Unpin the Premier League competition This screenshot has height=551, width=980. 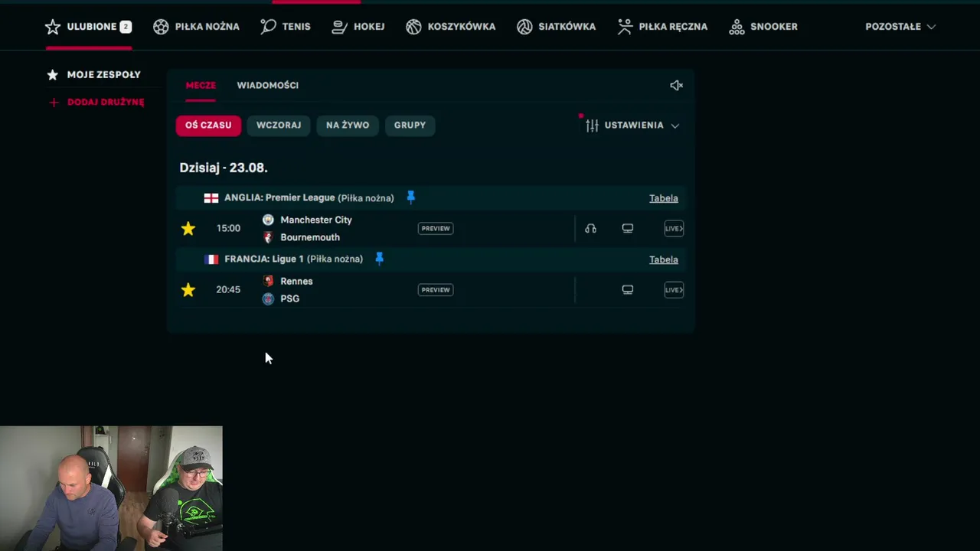click(410, 197)
